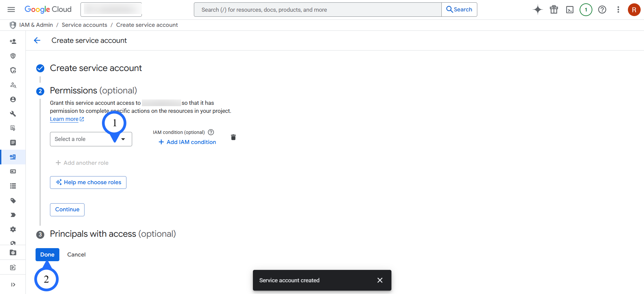Image resolution: width=644 pixels, height=294 pixels.
Task: Activate Cloud Shell terminal icon
Action: pyautogui.click(x=570, y=10)
